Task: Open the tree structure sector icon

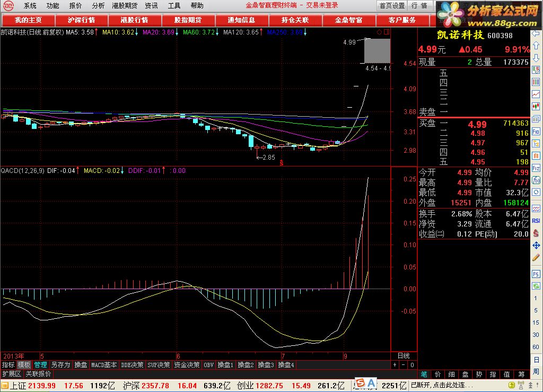Action: (536, 144)
